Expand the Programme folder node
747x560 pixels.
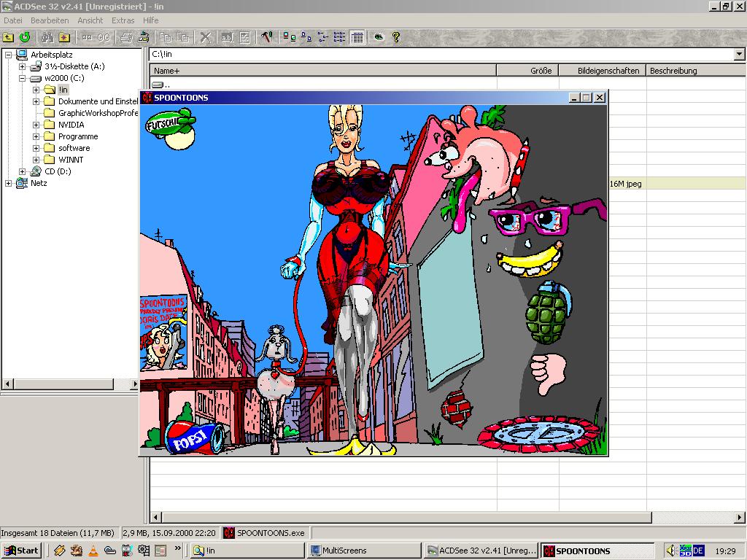pyautogui.click(x=36, y=136)
